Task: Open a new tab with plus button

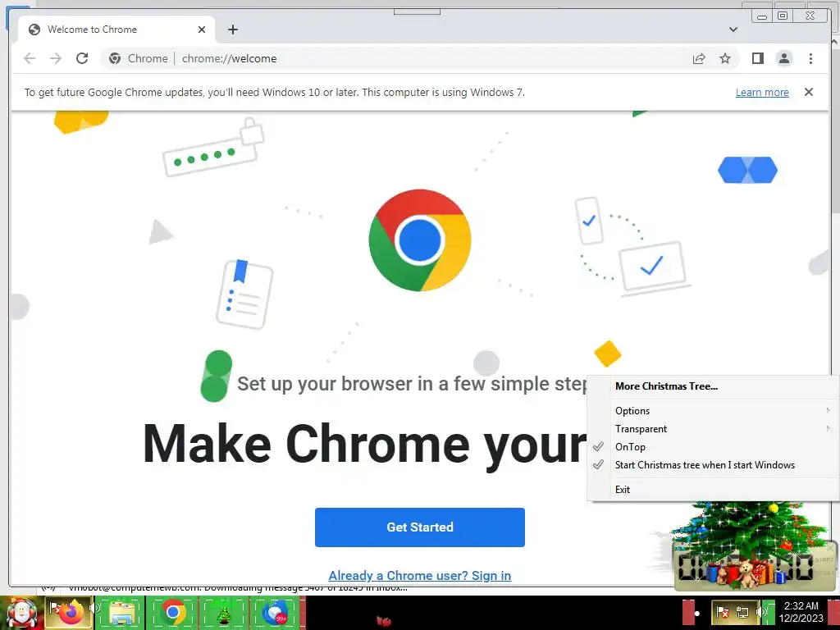Action: (x=232, y=30)
